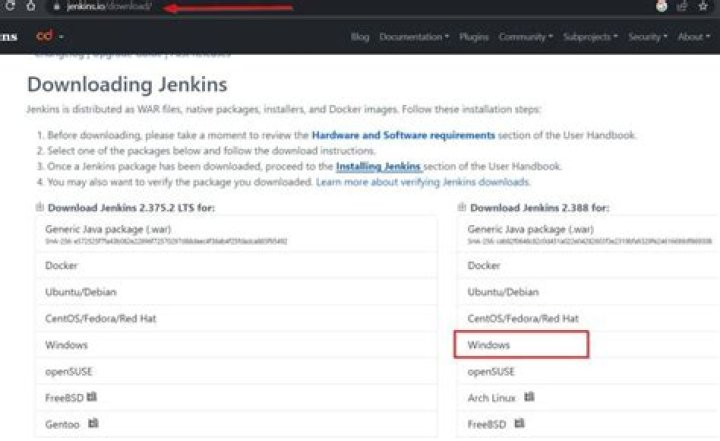Image resolution: width=720 pixels, height=441 pixels.
Task: Select the icon before Download Jenkins 2.375.2 LTS
Action: pos(39,207)
